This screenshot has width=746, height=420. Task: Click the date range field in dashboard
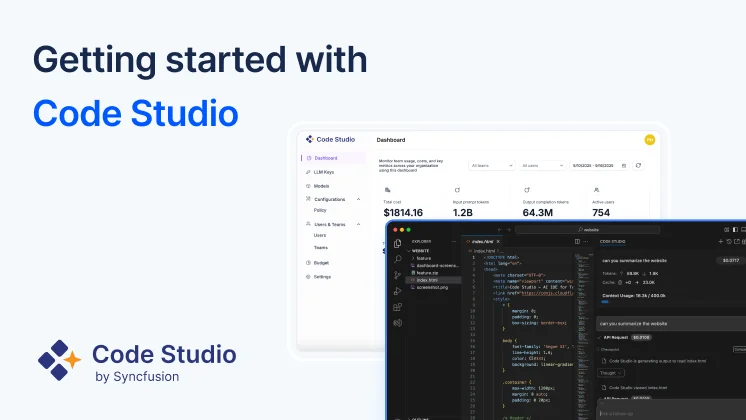599,166
